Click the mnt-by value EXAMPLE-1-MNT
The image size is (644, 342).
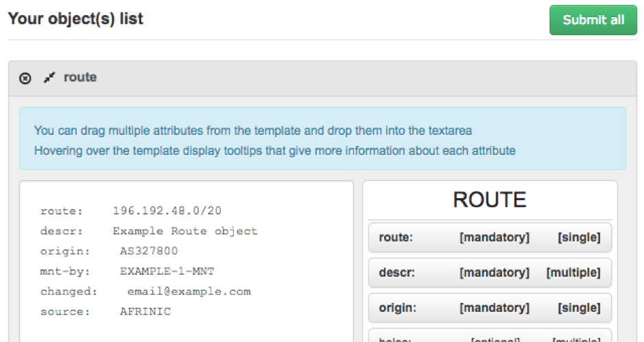tap(167, 271)
